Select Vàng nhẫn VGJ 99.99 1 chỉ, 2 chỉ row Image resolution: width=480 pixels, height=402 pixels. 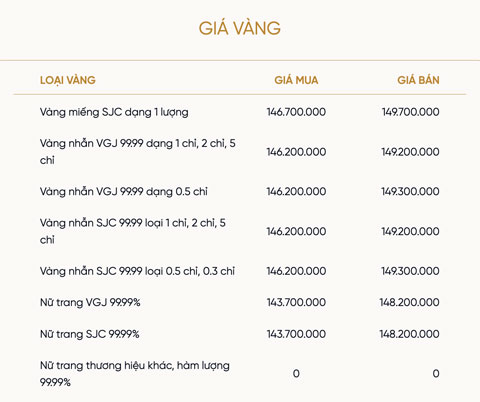[x=240, y=152]
